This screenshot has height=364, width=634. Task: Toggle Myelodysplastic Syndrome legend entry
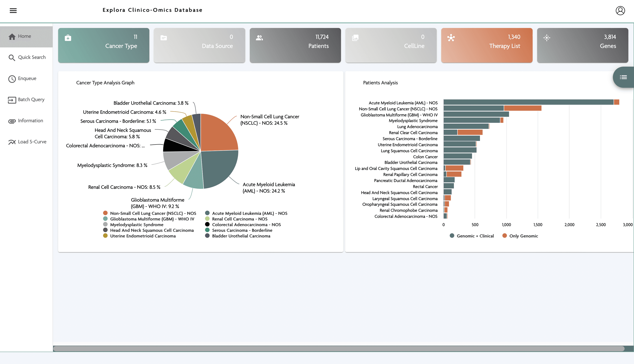(x=133, y=224)
